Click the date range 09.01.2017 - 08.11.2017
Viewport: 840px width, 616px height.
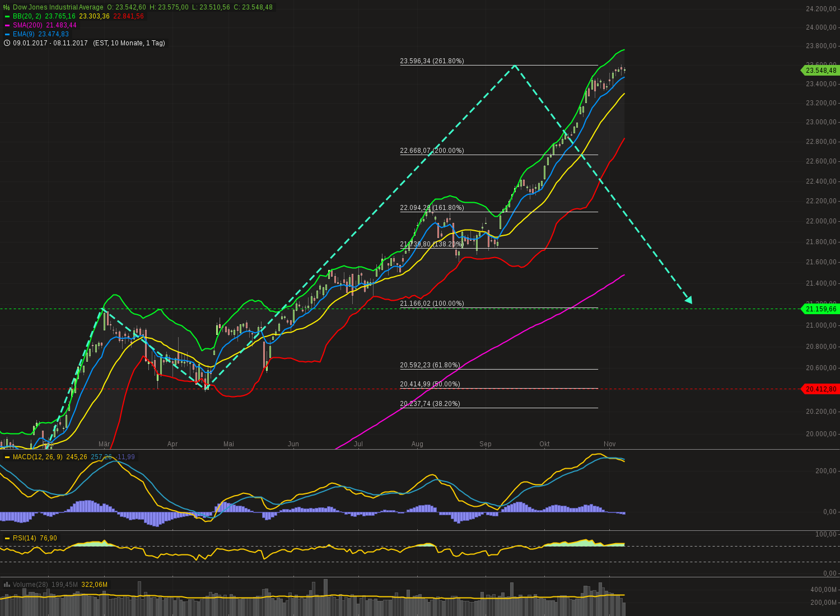tap(50, 43)
